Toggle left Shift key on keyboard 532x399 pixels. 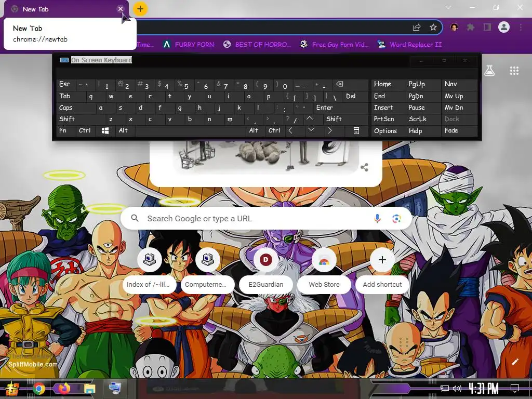[x=81, y=119]
